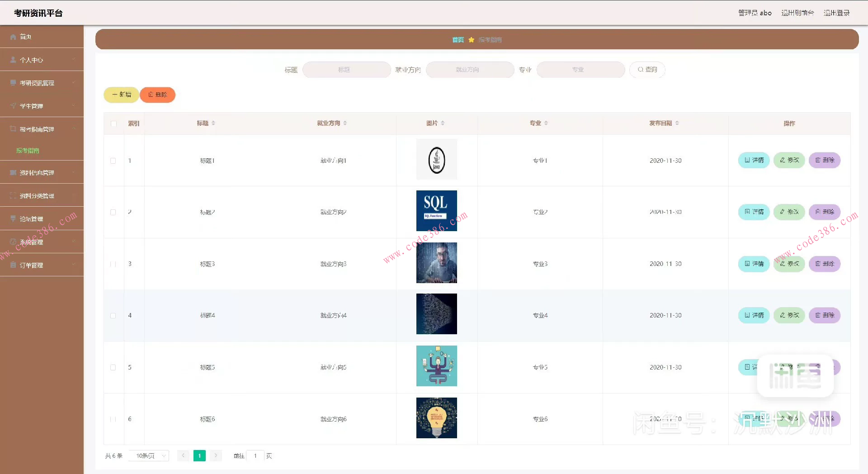Select page 1 in the pagination
Viewport: 868px width, 474px height.
(x=199, y=455)
